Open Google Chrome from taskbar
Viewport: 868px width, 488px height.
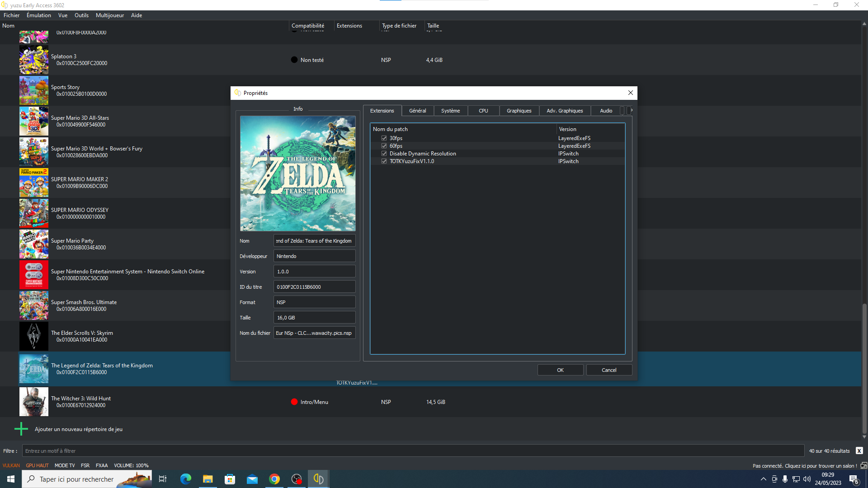(x=274, y=479)
